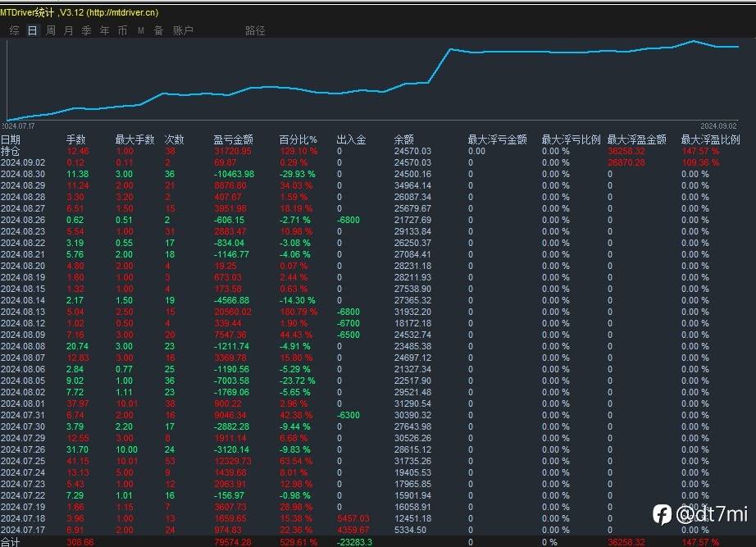Switch to the 季 quarterly tab

[86, 30]
